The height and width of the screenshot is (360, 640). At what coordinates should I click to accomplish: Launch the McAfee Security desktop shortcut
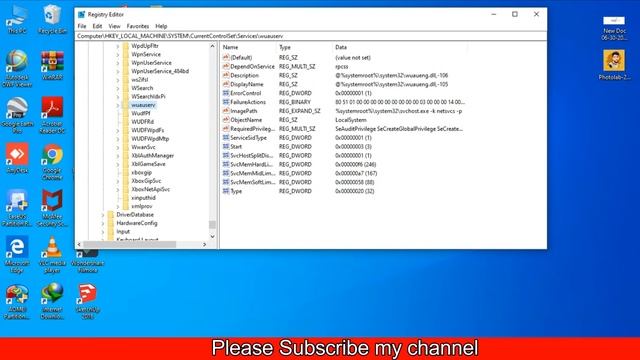(52, 208)
